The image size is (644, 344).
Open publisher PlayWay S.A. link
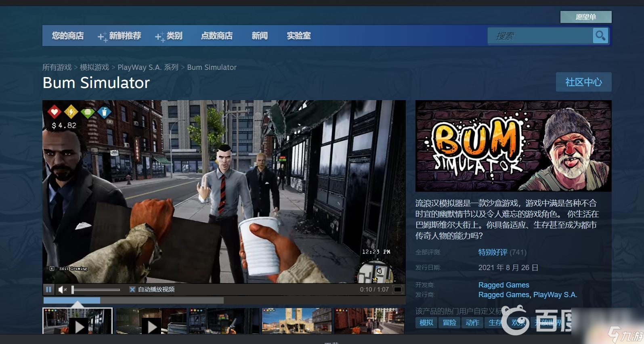(x=555, y=295)
